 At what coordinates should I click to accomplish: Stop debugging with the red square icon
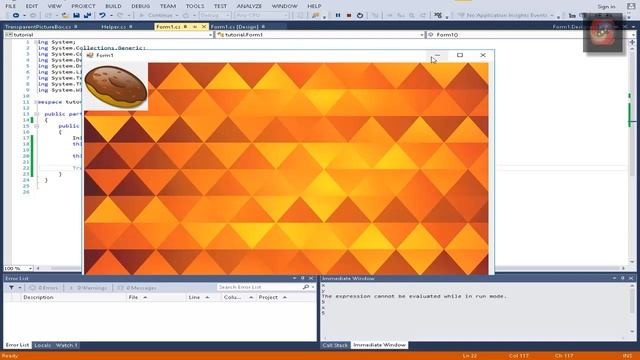tap(349, 16)
